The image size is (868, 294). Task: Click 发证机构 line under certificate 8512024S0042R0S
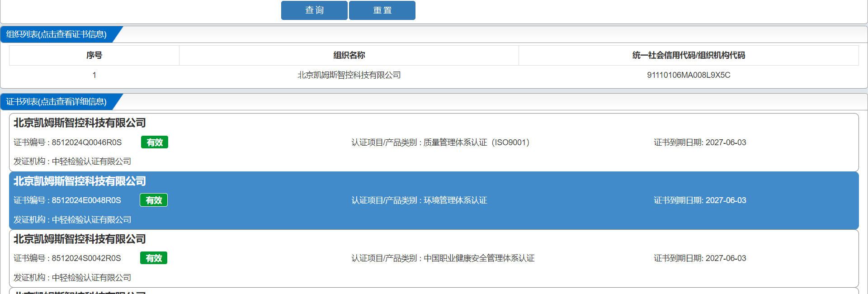click(x=72, y=278)
